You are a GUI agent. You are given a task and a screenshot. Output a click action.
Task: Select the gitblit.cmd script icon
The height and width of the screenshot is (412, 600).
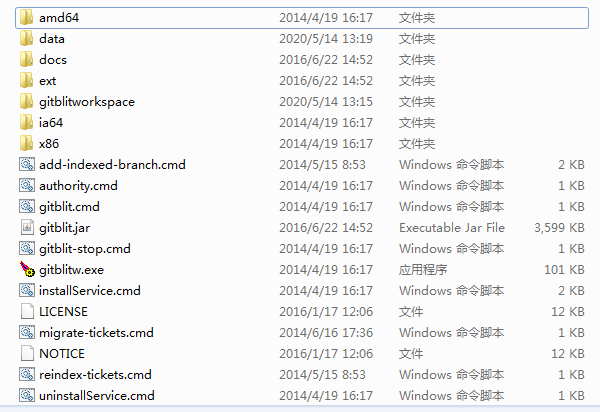(x=27, y=207)
